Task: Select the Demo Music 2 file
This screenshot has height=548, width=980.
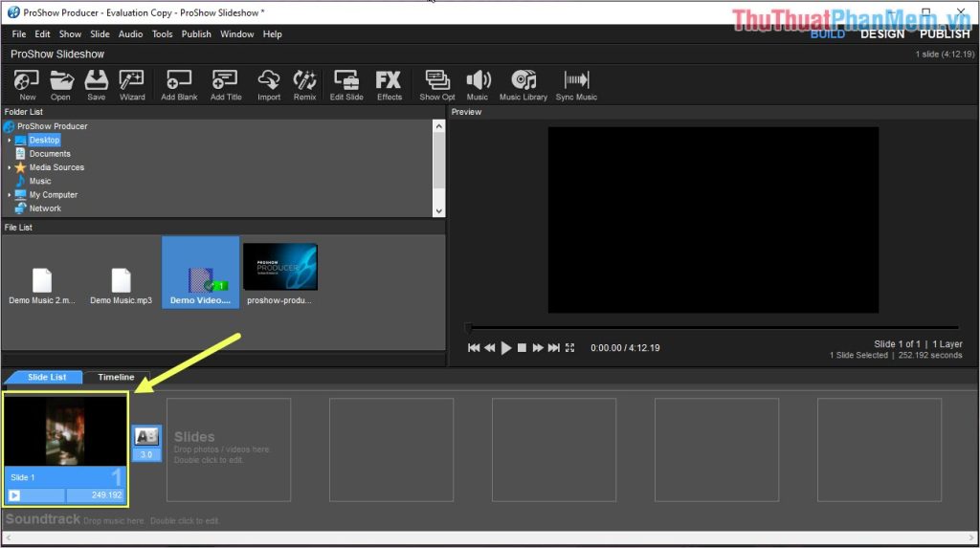Action: click(x=42, y=285)
